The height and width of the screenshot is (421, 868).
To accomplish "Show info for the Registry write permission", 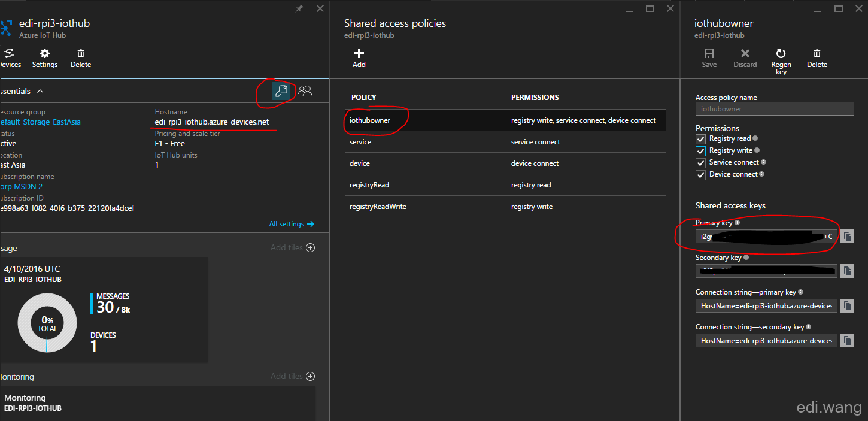I will (x=757, y=150).
